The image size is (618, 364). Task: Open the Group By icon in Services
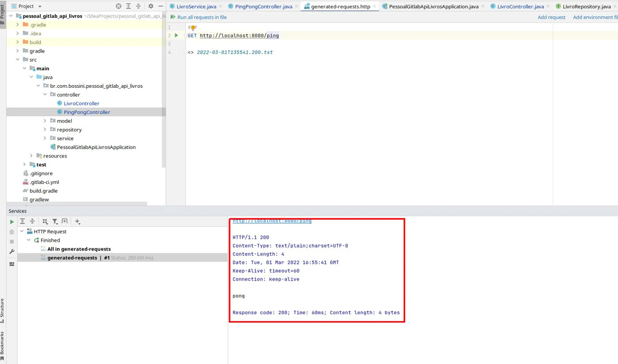pyautogui.click(x=45, y=221)
